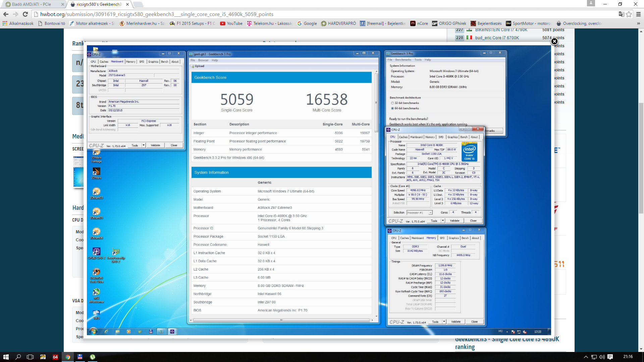Click the page vertical scrollbar thumb

tap(641, 158)
